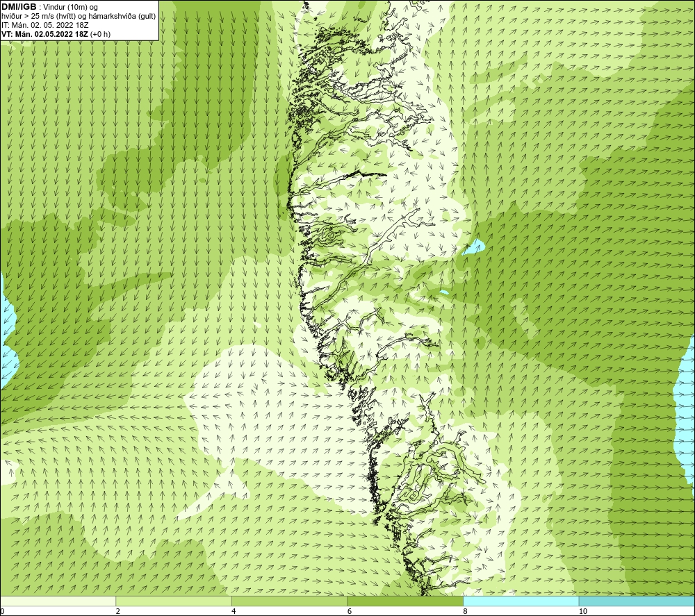This screenshot has width=695, height=616.
Task: Click the '0' label on the wind scale
Action: click(2, 612)
